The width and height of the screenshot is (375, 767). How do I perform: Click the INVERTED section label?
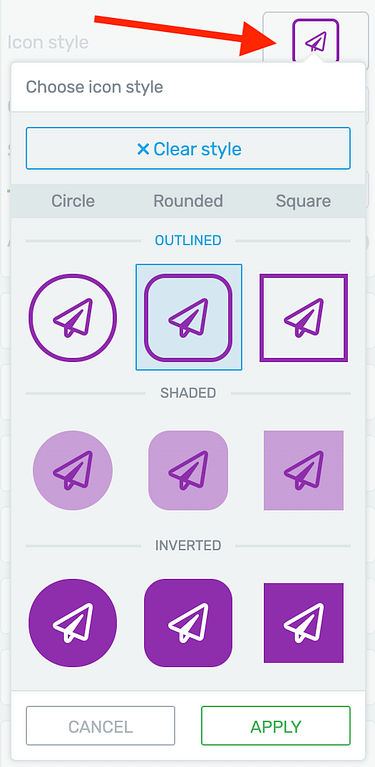[x=188, y=545]
